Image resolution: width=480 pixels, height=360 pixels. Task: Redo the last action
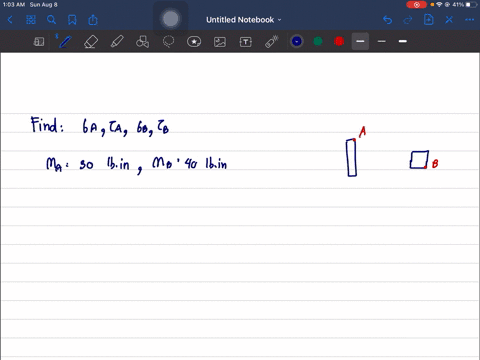[x=408, y=20]
